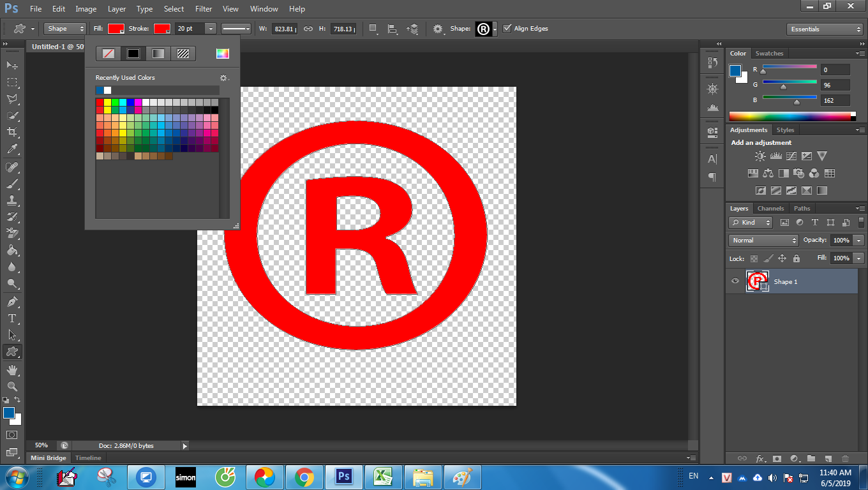Select the Brush tool
Image resolution: width=868 pixels, height=490 pixels.
point(12,184)
